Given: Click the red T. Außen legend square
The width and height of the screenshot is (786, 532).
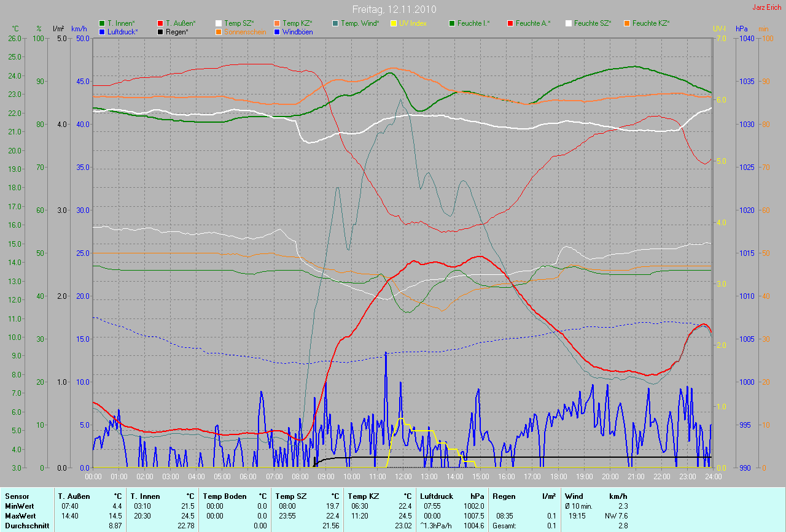Looking at the screenshot, I should 161,23.
